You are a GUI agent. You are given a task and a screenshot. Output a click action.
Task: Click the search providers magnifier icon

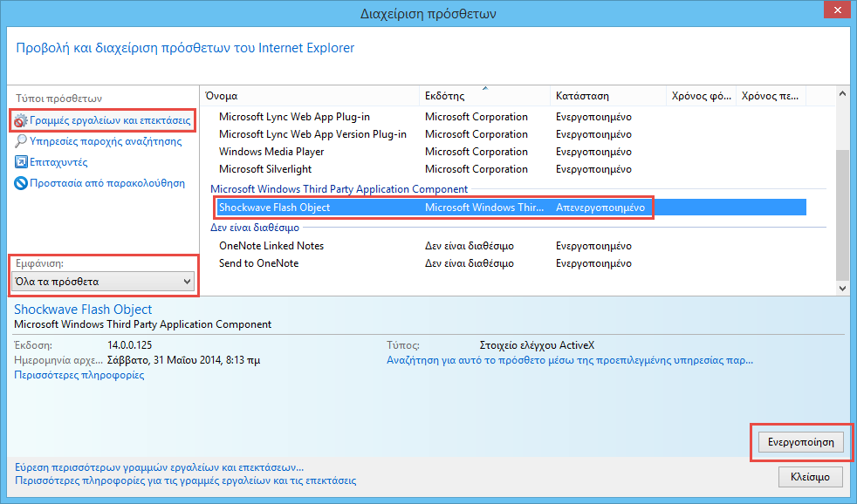pyautogui.click(x=21, y=141)
